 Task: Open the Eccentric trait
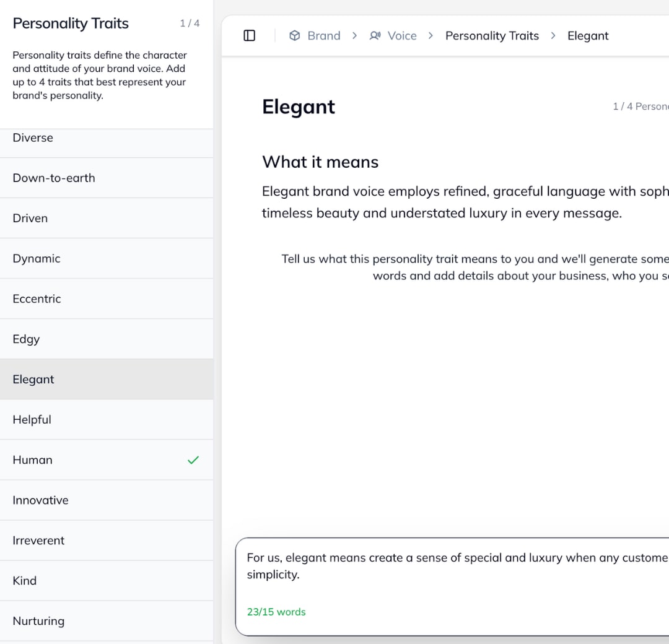(37, 299)
